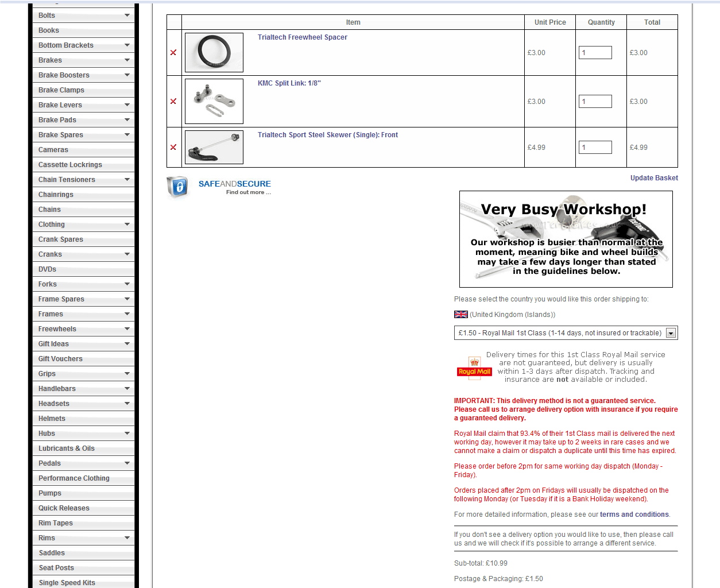Click the Update Basket link
Image resolution: width=720 pixels, height=588 pixels.
[654, 178]
